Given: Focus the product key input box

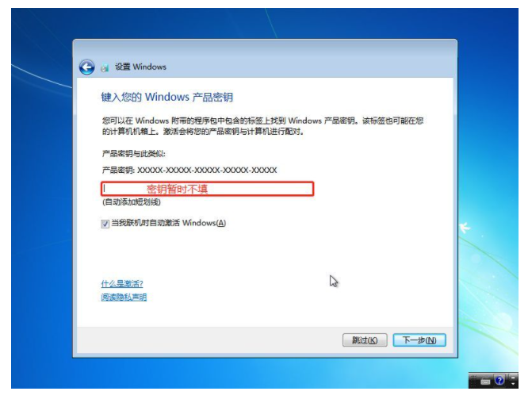Looking at the screenshot, I should coord(207,189).
